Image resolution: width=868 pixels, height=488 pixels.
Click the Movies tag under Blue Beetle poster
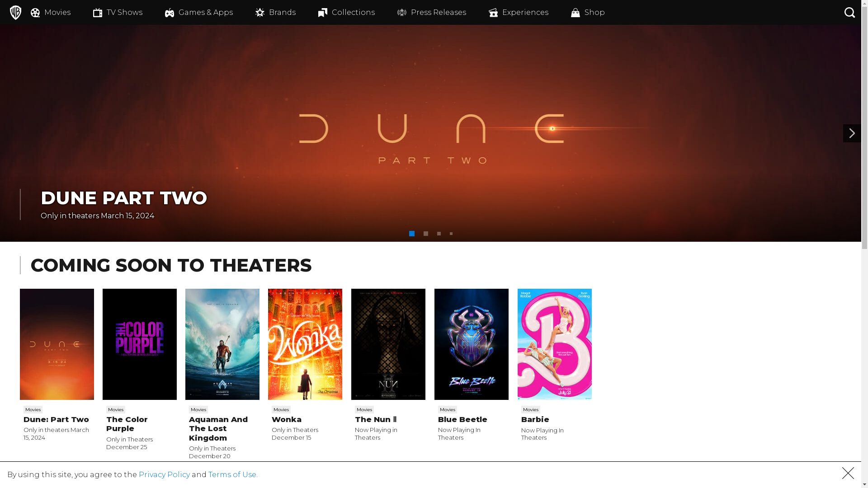pyautogui.click(x=448, y=409)
